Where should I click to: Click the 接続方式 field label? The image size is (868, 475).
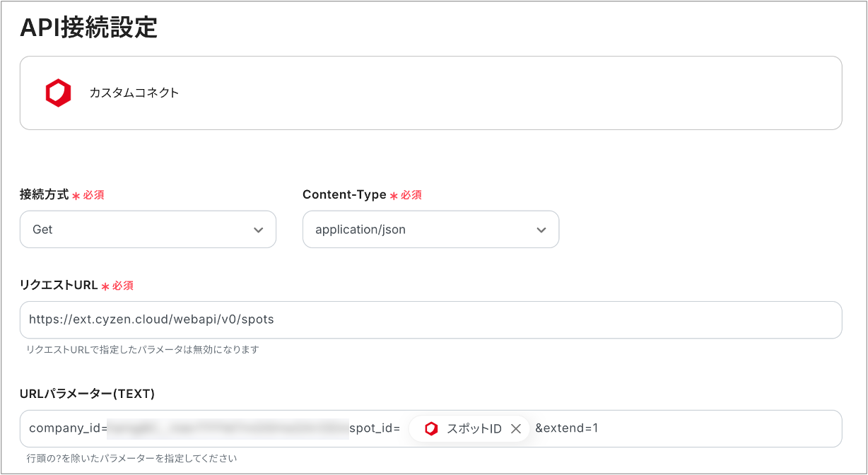tap(44, 194)
